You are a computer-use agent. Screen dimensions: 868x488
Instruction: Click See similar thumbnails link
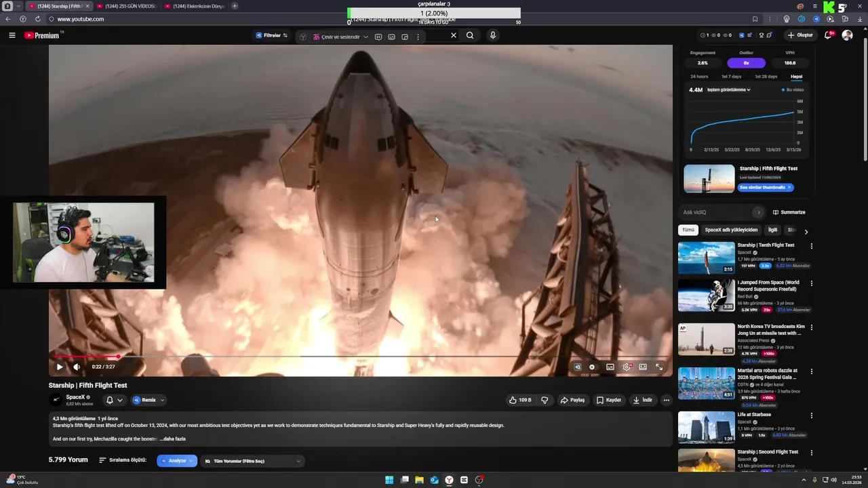coord(766,187)
